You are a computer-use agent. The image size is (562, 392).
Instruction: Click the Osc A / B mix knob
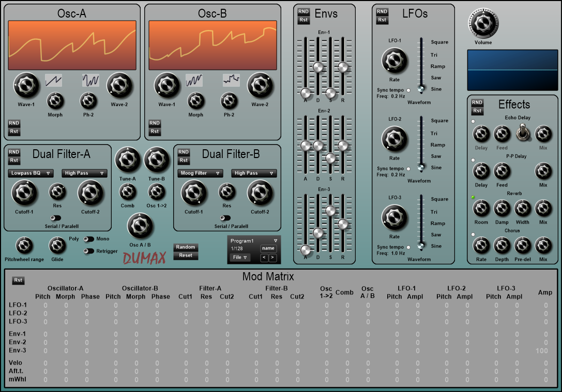pyautogui.click(x=141, y=225)
